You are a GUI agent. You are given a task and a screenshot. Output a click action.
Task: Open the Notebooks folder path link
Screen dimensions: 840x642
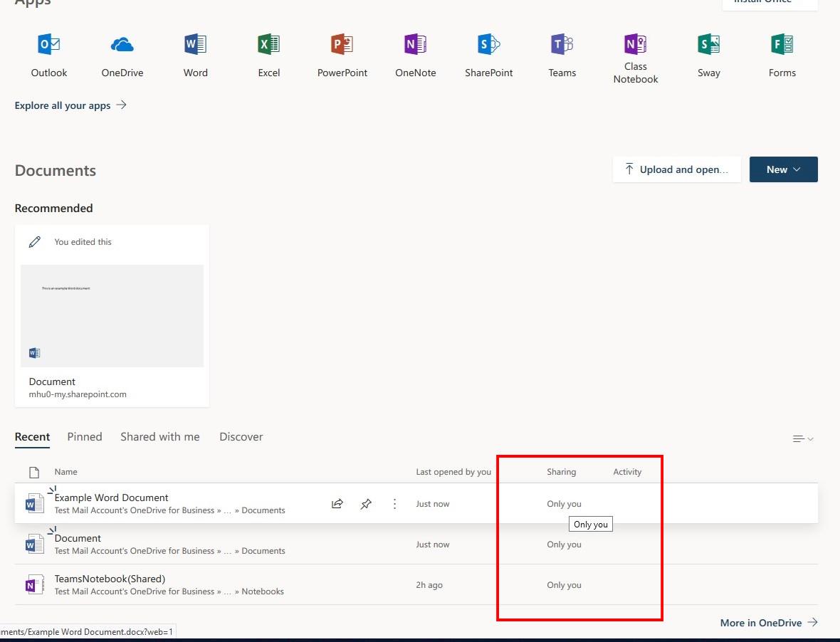pyautogui.click(x=263, y=591)
